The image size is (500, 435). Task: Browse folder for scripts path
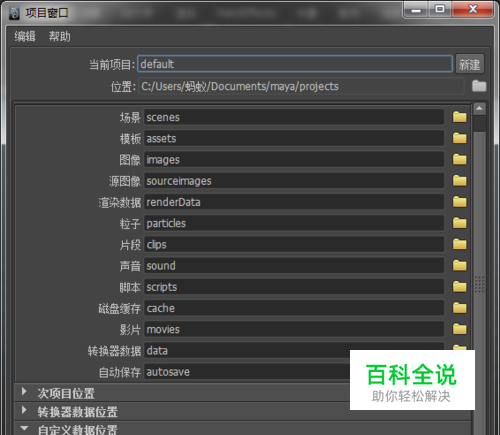click(459, 287)
